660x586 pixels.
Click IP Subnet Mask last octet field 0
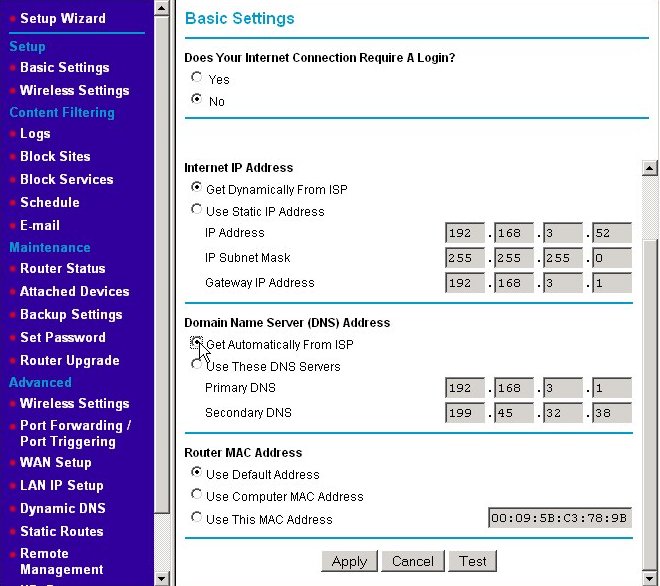pos(612,258)
